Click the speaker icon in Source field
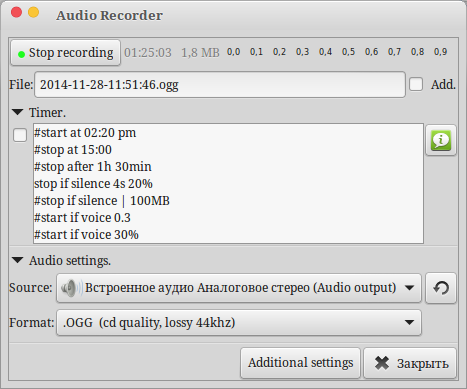The image size is (467, 389). (x=71, y=288)
